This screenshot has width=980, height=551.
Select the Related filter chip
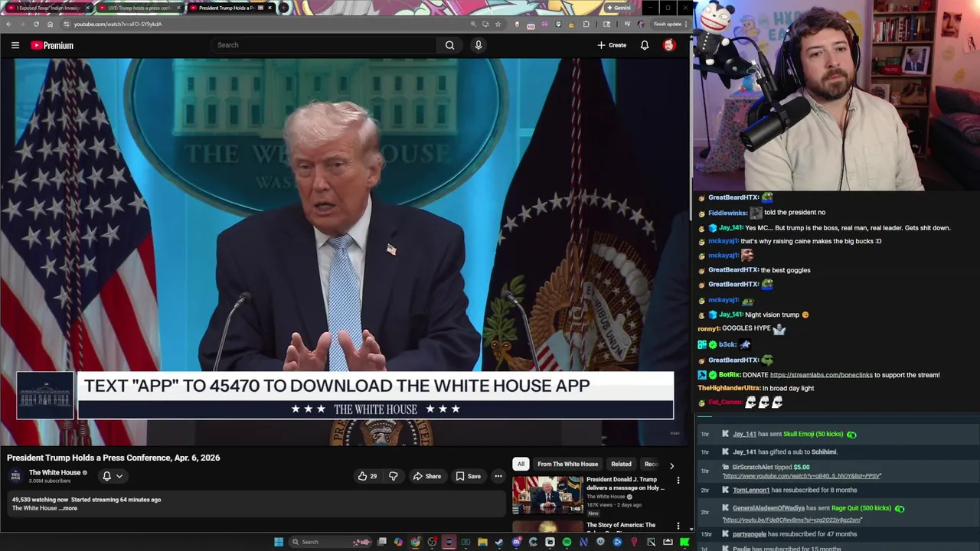(x=621, y=464)
